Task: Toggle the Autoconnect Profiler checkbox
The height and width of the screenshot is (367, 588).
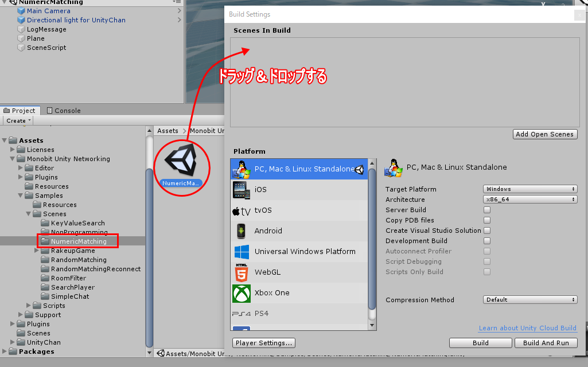Action: 487,251
